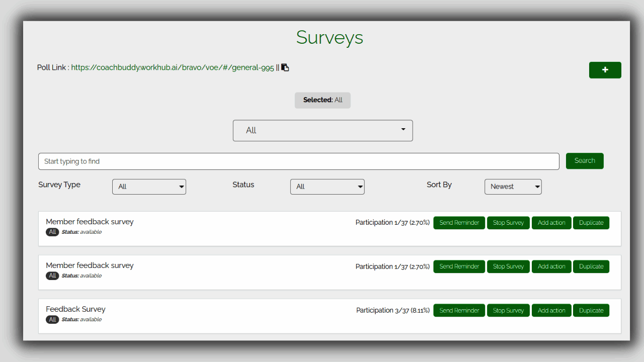Click the survey search input field
This screenshot has height=362, width=644.
[298, 161]
